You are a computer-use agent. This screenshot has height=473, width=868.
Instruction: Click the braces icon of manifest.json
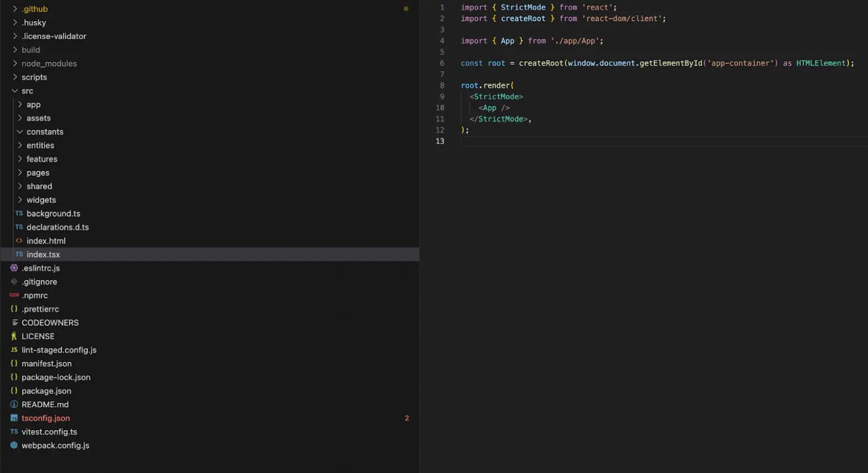point(14,363)
